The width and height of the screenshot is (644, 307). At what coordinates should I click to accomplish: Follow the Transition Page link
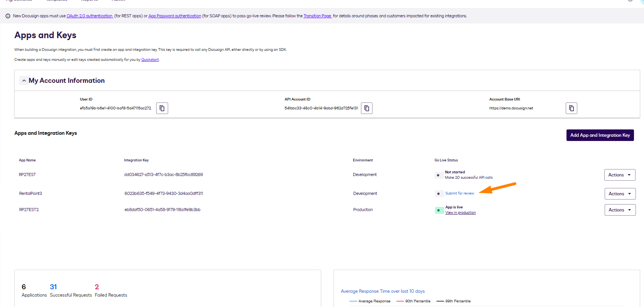pos(317,16)
